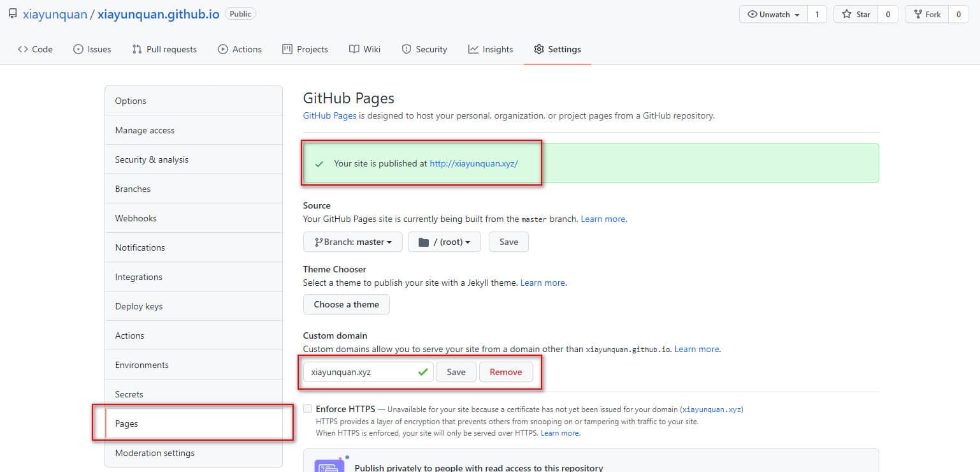Screen dimensions: 980x472
Task: Open Deploy keys in settings sidebar
Action: (x=139, y=306)
